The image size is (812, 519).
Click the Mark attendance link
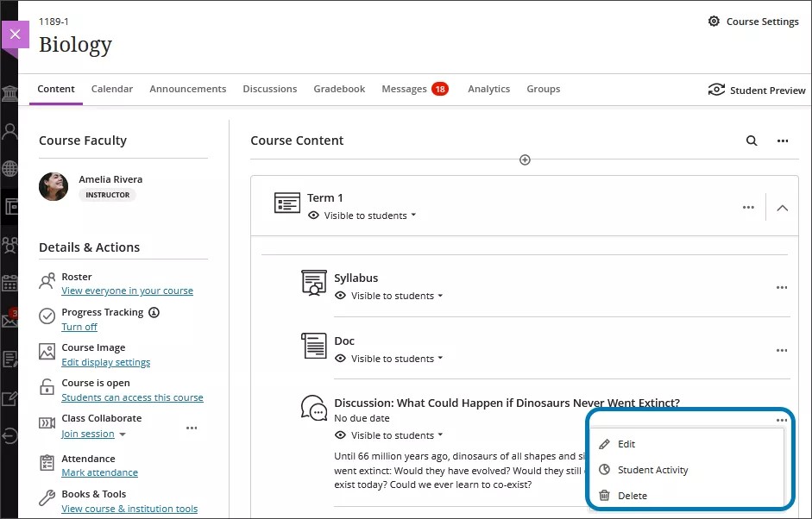[99, 472]
